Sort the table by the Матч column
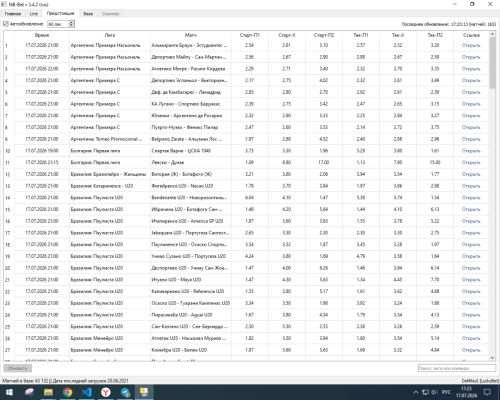The height and width of the screenshot is (400, 500). [x=191, y=35]
